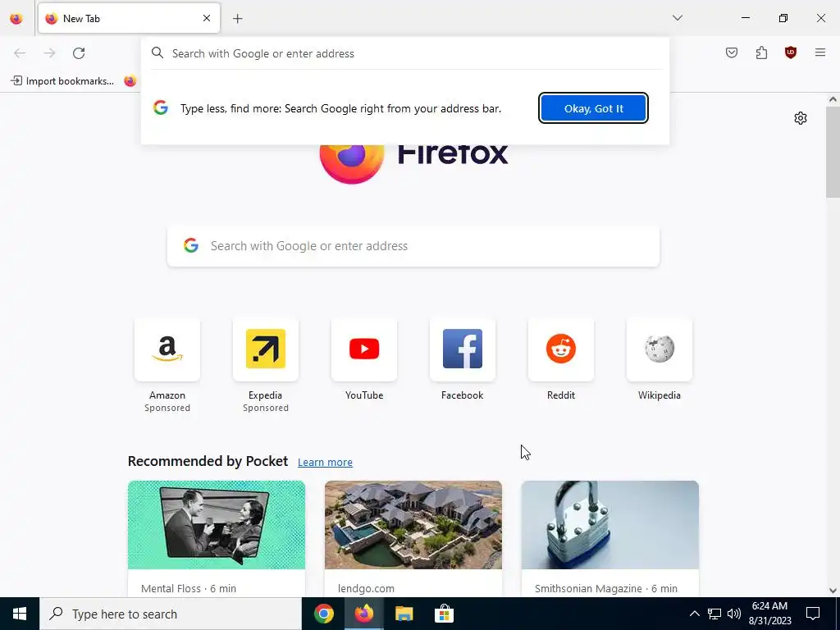Go back with the back arrow
This screenshot has width=840, height=630.
pos(20,53)
